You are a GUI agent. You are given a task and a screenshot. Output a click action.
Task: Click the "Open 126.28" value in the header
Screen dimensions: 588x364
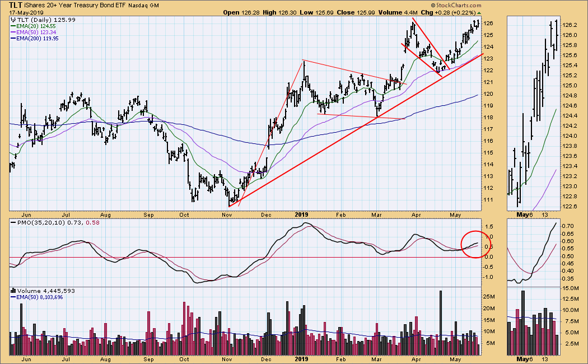coord(241,12)
